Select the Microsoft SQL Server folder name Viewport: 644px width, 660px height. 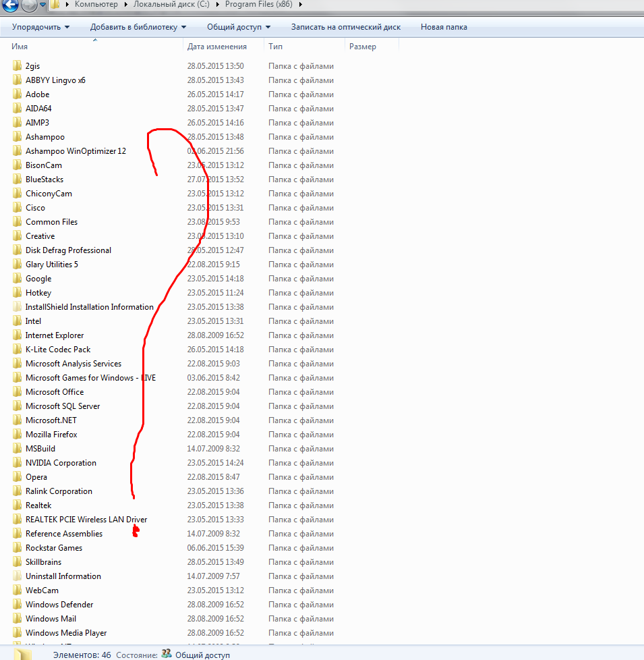[63, 406]
